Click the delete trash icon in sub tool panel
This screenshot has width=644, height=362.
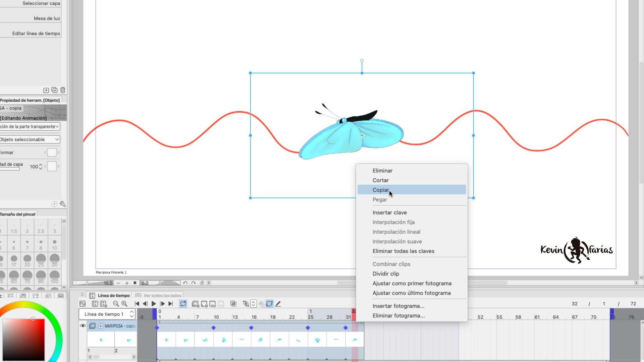coord(63,90)
